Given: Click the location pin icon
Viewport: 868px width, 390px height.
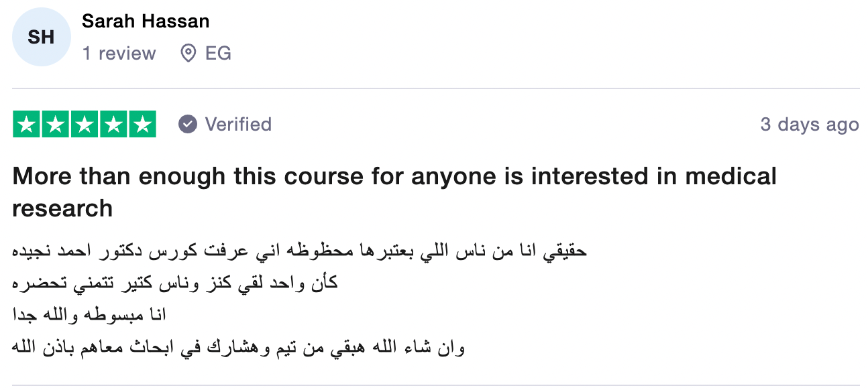Looking at the screenshot, I should pyautogui.click(x=188, y=54).
